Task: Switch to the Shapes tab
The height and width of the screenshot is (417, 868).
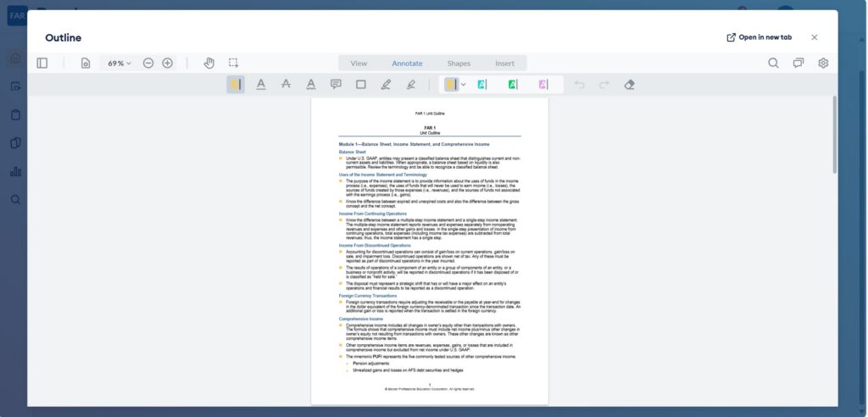Action: [x=459, y=64]
